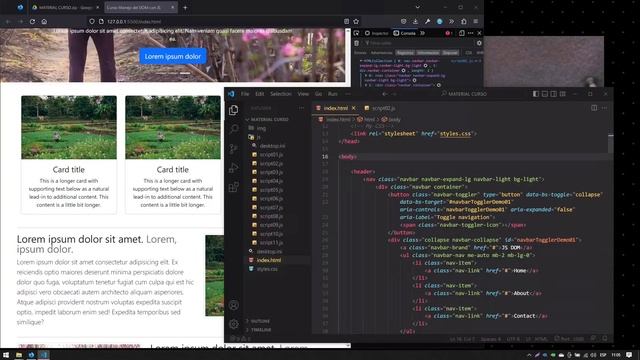The height and width of the screenshot is (360, 640).
Task: Click the split editor icon in VS Code
Action: click(x=594, y=108)
